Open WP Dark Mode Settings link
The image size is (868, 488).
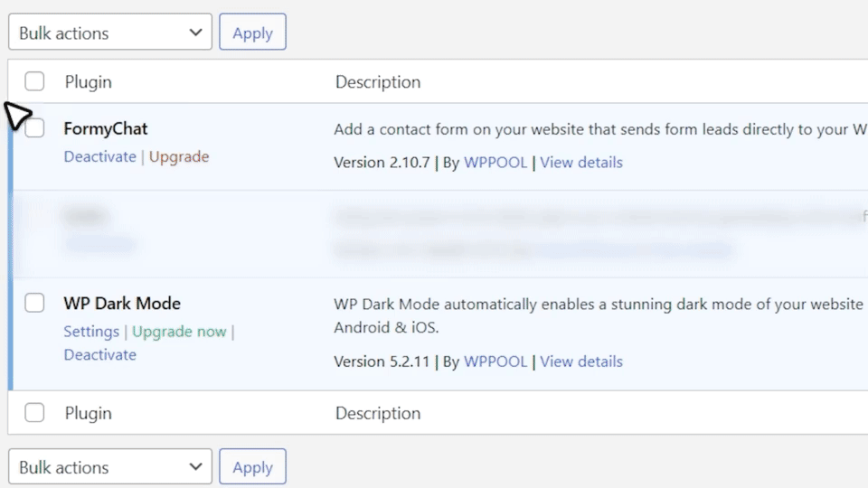tap(91, 332)
